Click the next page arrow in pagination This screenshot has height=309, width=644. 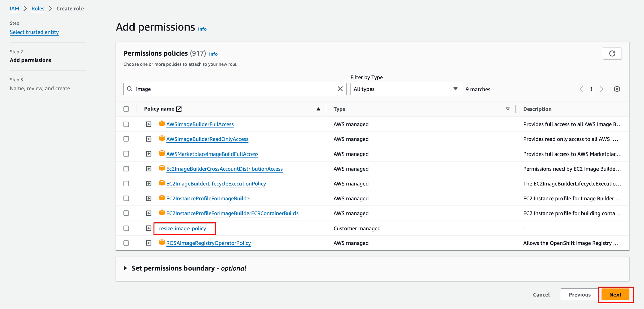602,89
